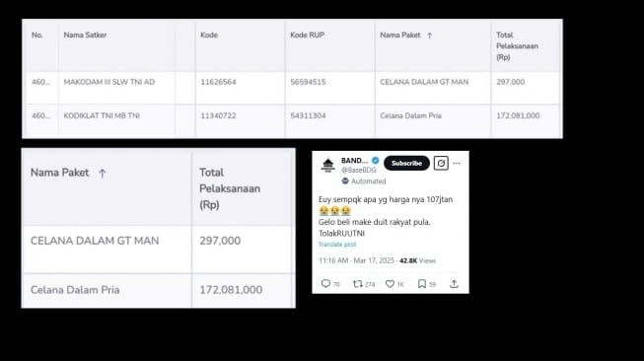Click the Nama Satker column header
Screen dimensions: 644x361
[x=85, y=35]
